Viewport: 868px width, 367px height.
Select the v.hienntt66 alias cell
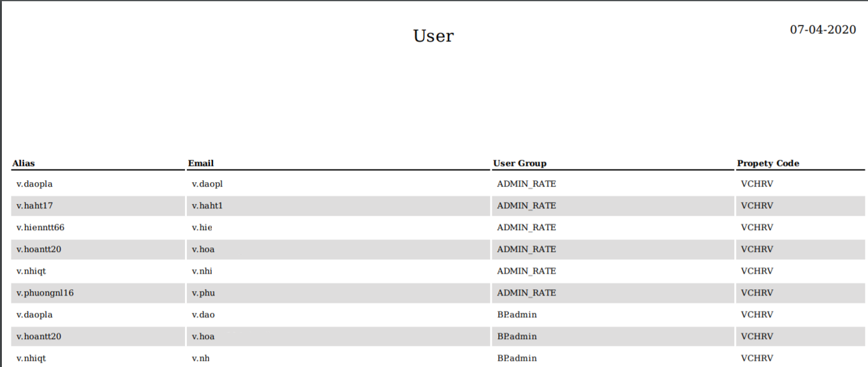point(40,227)
